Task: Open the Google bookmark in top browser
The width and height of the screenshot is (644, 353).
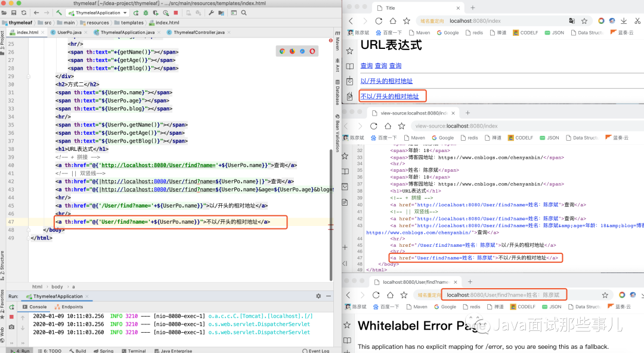Action: (448, 32)
